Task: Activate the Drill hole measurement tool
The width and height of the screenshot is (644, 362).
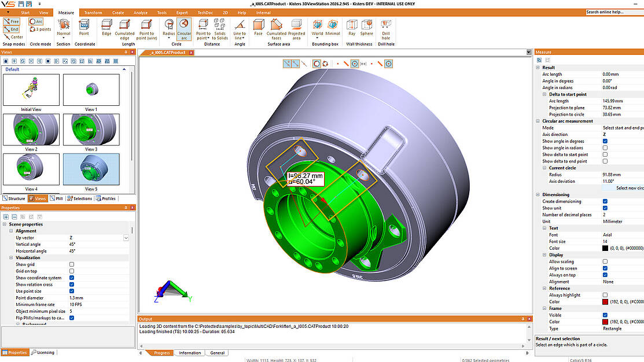Action: 386,29
